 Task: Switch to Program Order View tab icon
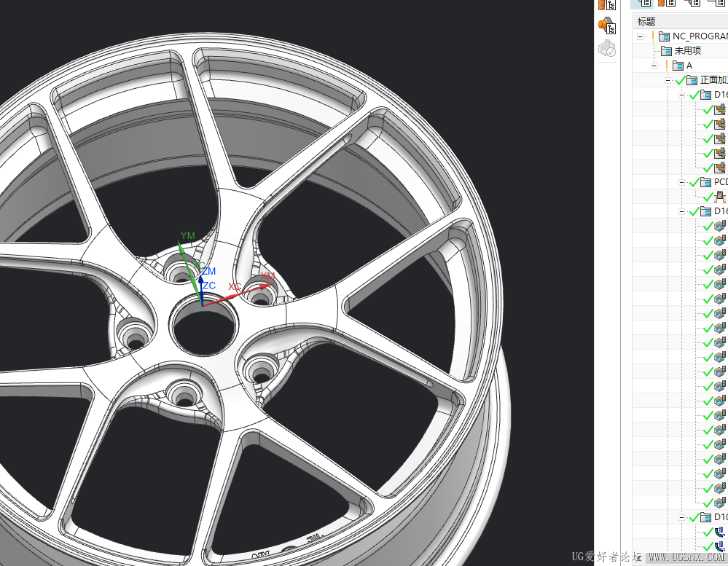point(643,3)
